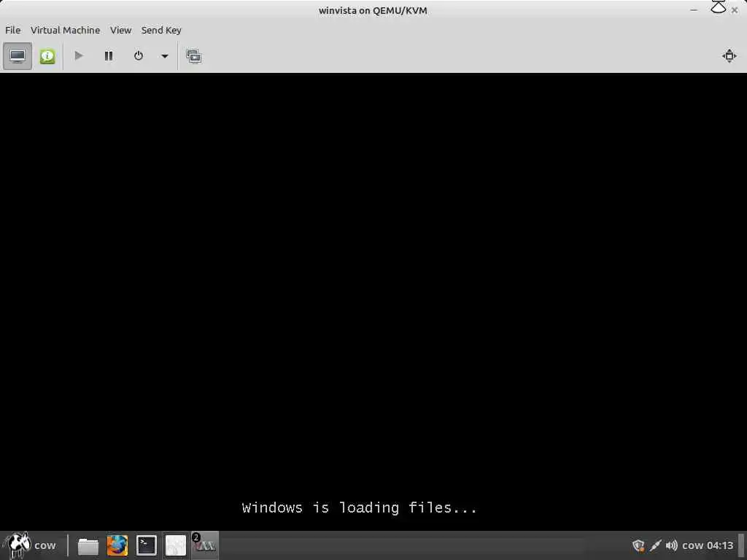Open the File menu
Viewport: 747px width, 560px height.
[x=13, y=30]
